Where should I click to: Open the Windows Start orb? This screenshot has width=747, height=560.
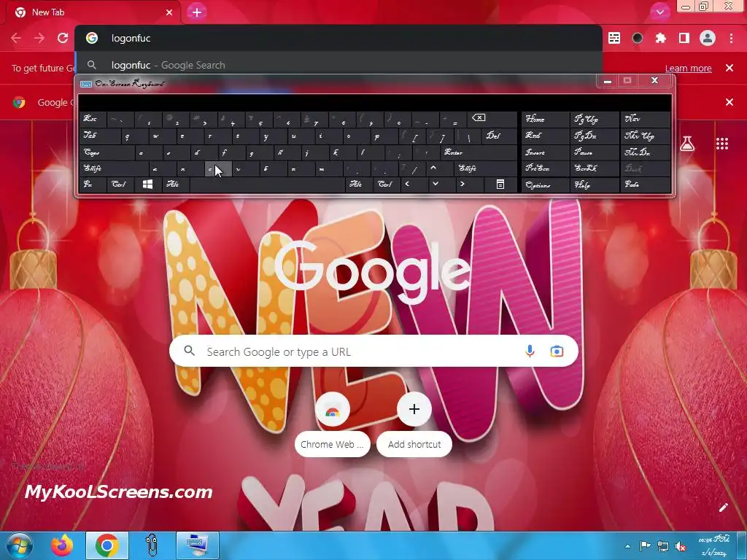(18, 545)
